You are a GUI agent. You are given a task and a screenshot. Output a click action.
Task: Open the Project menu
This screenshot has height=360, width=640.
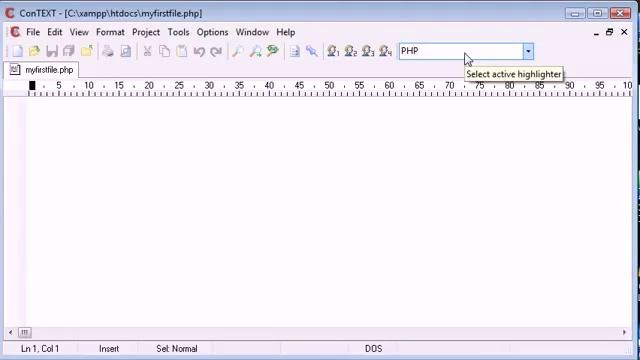click(x=146, y=32)
